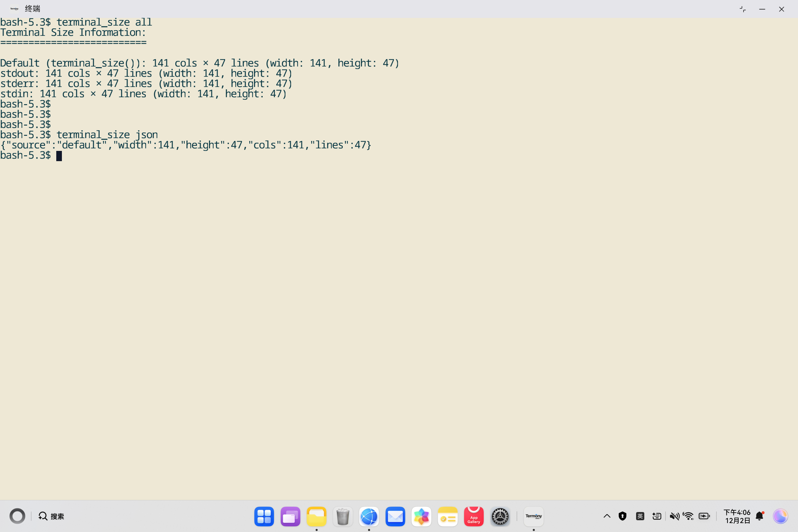Open the clock and date panel

pos(737,516)
